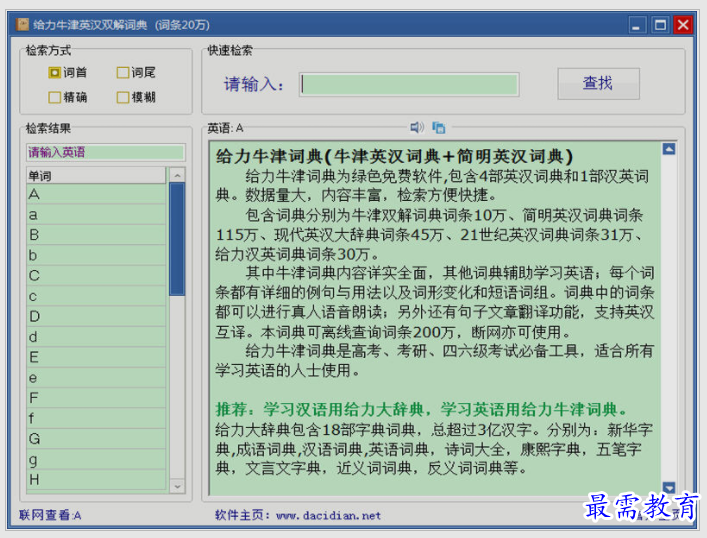
Task: Enable the 词尾 search mode checkbox
Action: coord(123,73)
